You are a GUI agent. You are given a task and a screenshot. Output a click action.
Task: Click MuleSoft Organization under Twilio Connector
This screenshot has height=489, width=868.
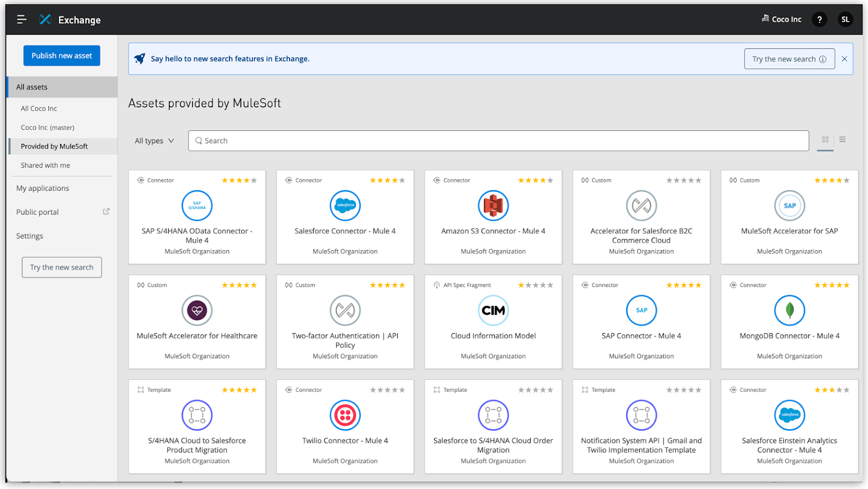pos(345,461)
